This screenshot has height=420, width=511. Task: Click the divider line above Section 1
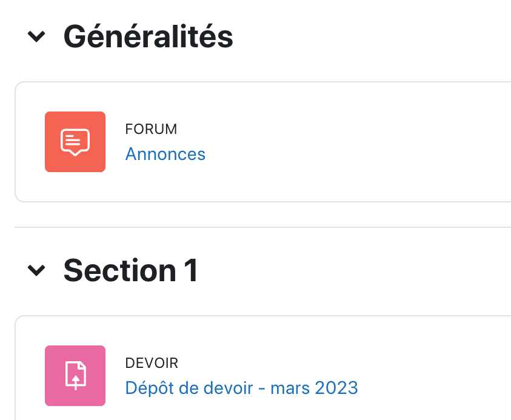261,227
